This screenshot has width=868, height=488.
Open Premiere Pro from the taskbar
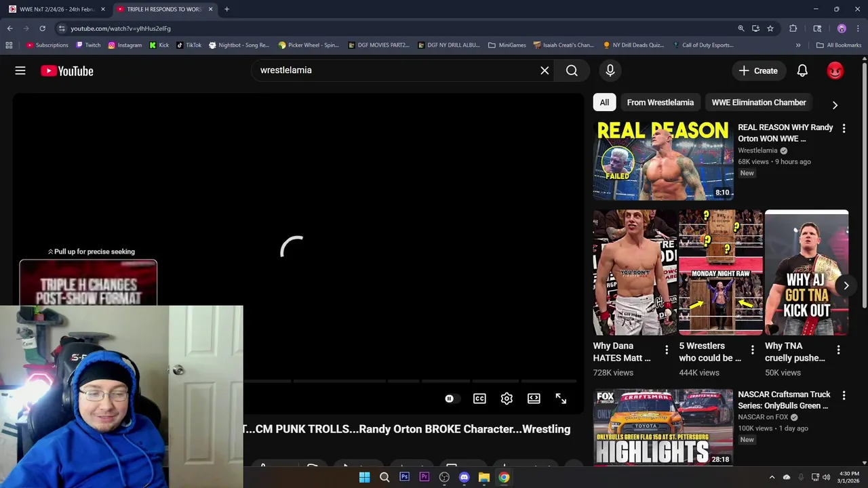424,477
